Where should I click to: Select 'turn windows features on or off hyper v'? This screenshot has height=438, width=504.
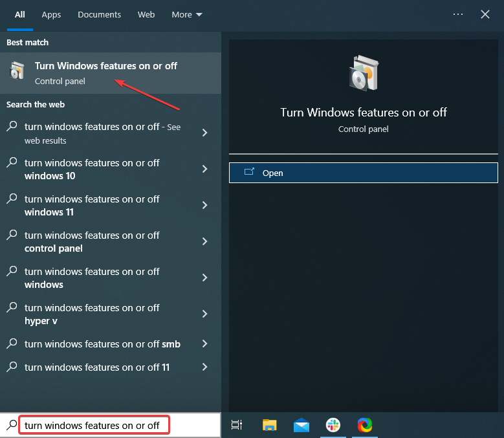[111, 314]
